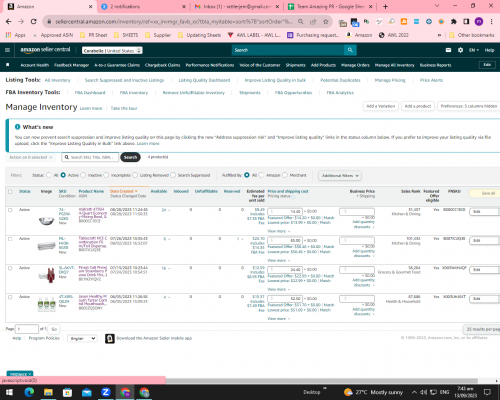The image size is (500, 400).
Task: Open the Take the tour link
Action: click(124, 108)
